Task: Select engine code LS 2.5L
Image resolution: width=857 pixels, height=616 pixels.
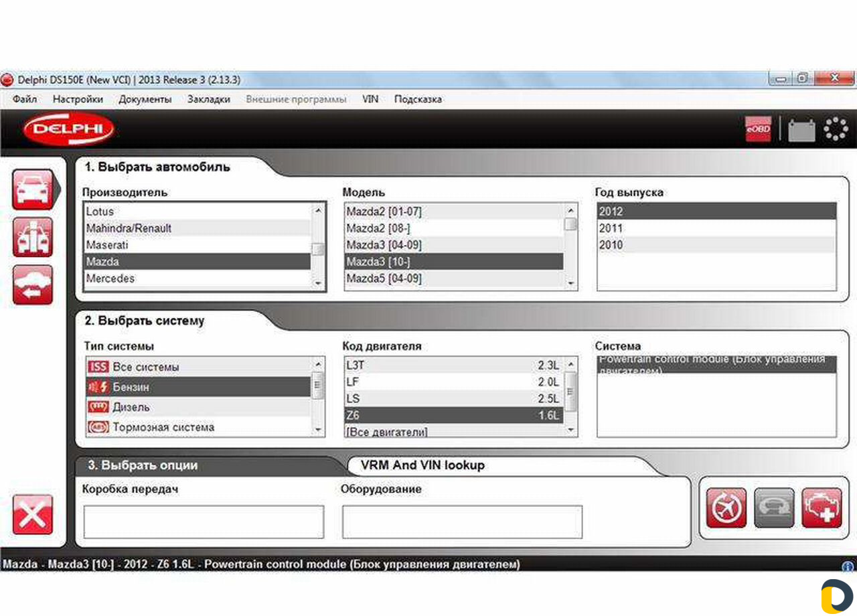Action: click(454, 399)
